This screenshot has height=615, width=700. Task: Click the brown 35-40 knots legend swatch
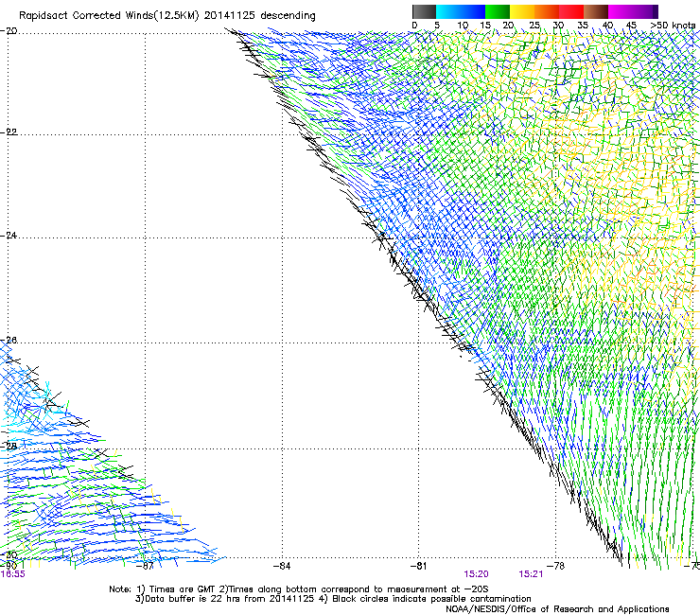click(x=596, y=11)
